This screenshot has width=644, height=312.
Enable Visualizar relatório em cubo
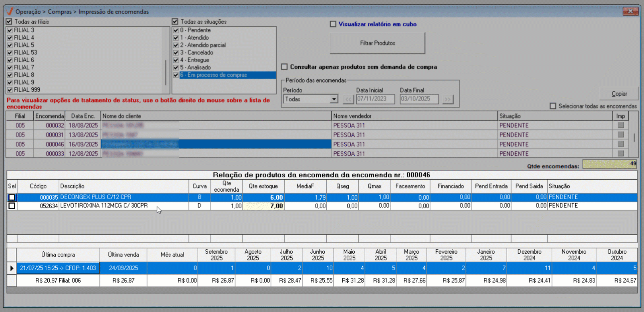pos(333,24)
